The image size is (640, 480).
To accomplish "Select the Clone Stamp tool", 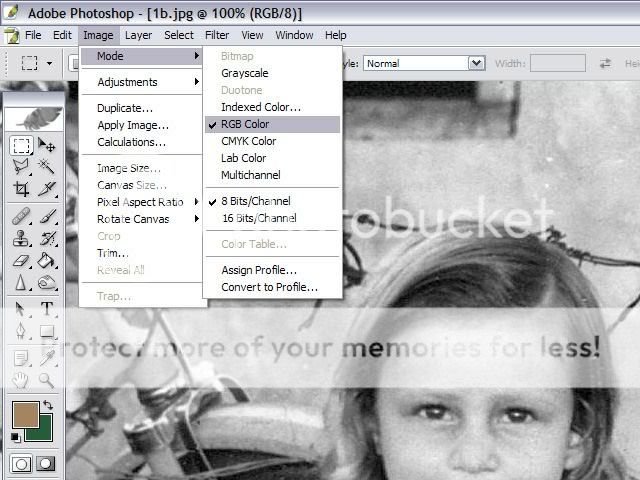I will [x=21, y=238].
